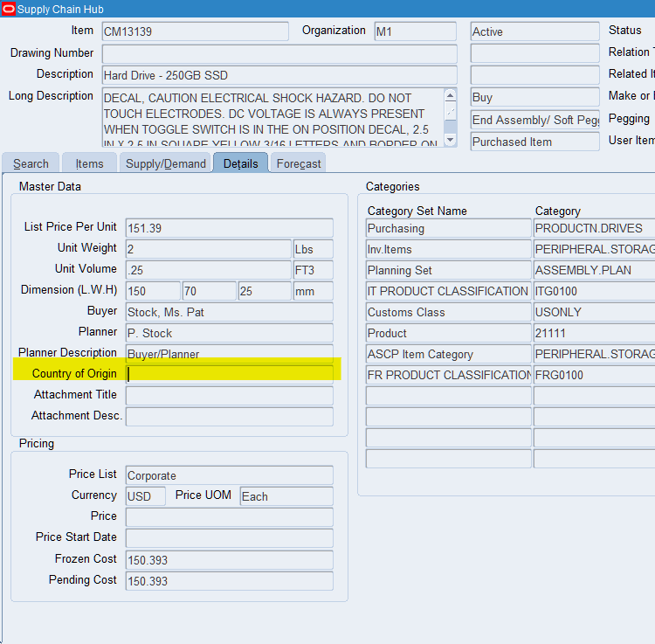Click the Long Description scroll down arrow

pos(451,140)
